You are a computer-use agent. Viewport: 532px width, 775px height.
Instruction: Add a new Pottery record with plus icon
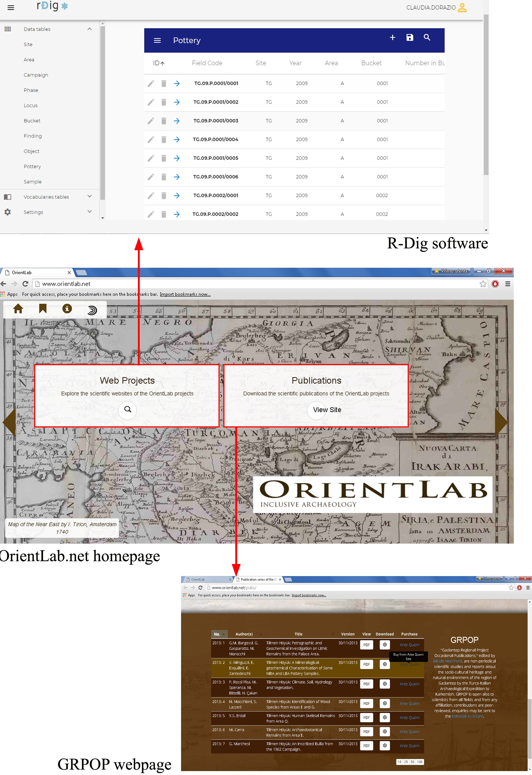[392, 37]
